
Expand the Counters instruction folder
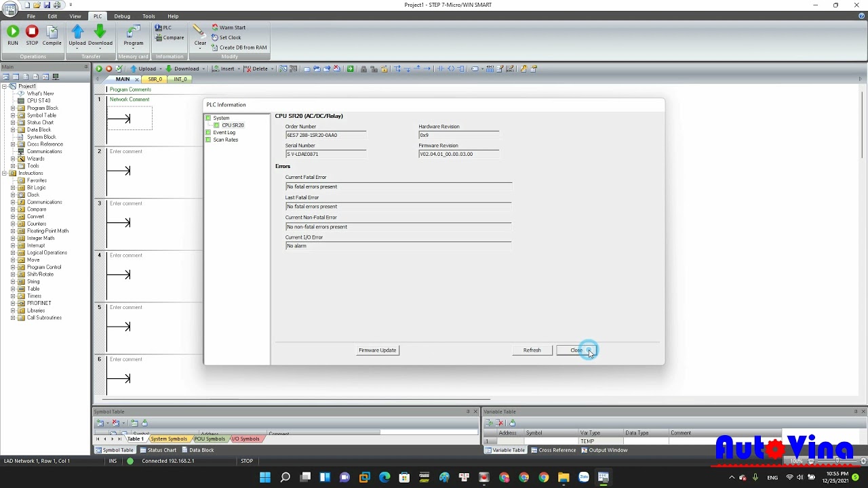coord(12,224)
